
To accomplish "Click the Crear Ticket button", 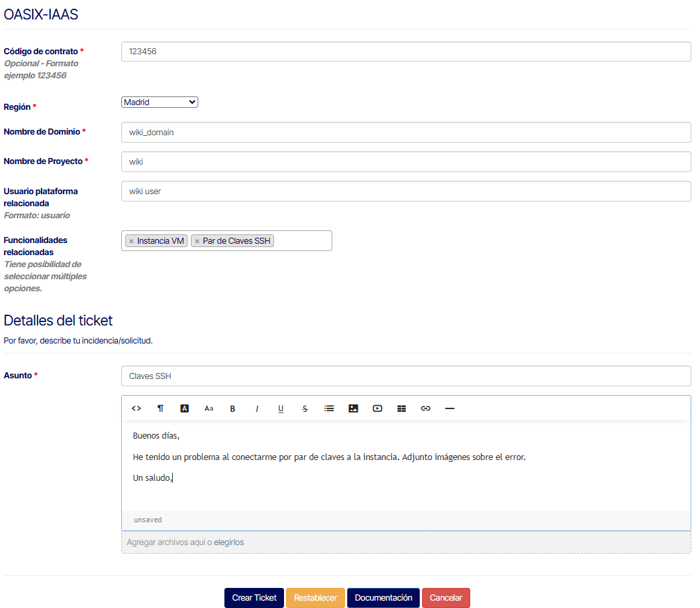I will click(254, 598).
